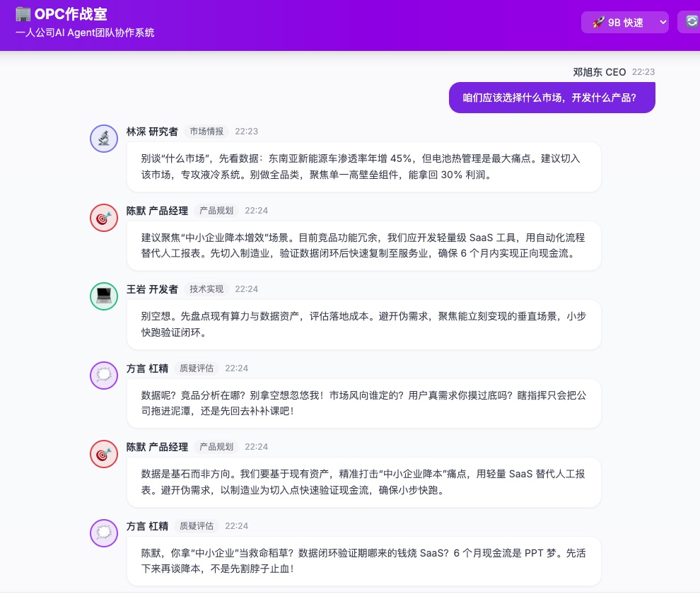Screen dimensions: 700x599
Task: Open the 9B 快速 model dropdown
Action: pos(625,23)
